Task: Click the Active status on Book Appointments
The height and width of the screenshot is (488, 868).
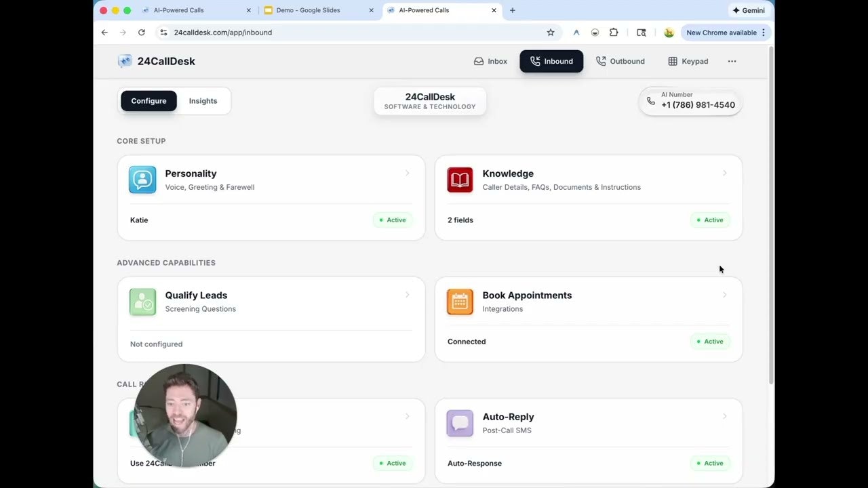Action: (x=710, y=342)
